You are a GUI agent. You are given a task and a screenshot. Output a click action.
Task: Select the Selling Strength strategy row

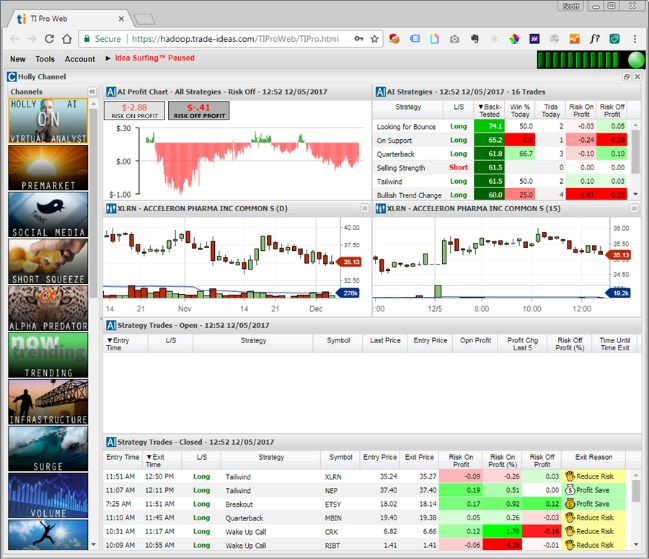pyautogui.click(x=500, y=168)
